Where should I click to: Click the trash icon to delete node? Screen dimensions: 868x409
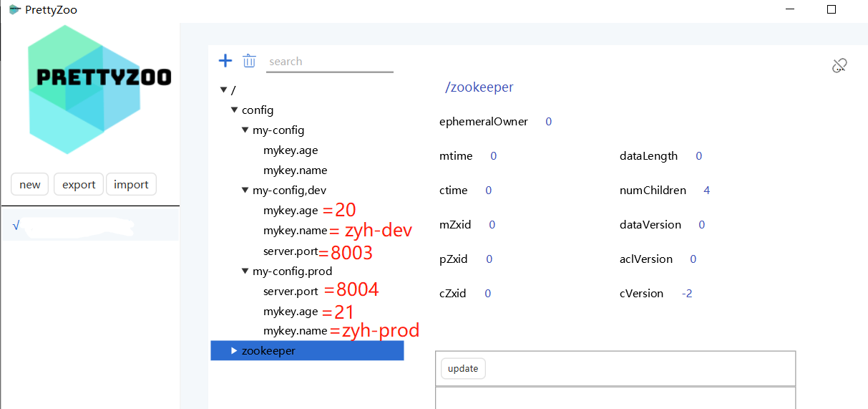249,61
